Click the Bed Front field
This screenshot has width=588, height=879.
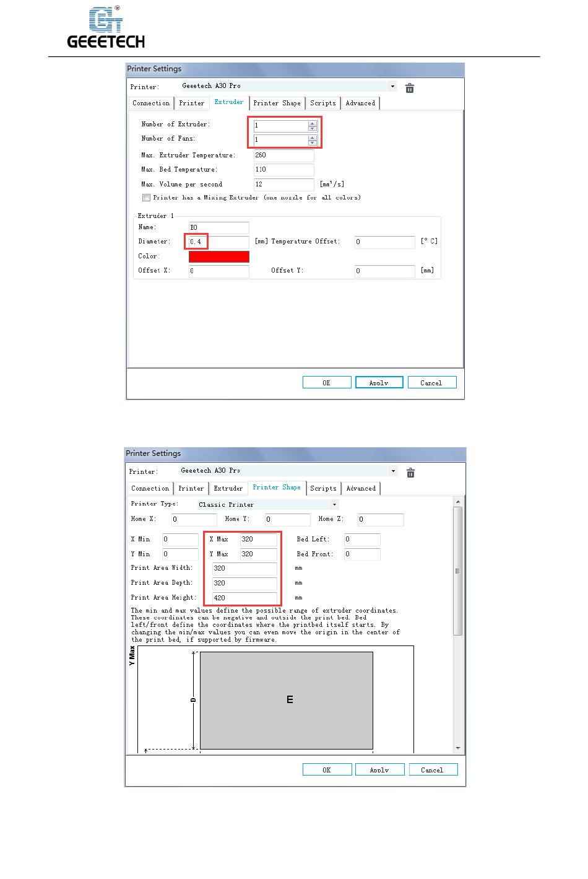pyautogui.click(x=362, y=554)
